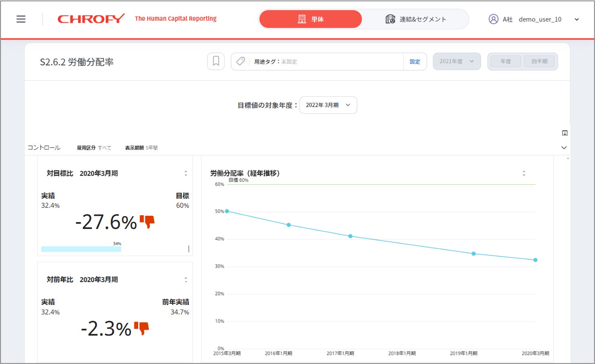Click the user account avatar icon
Viewport: 595px width, 364px height.
pos(493,19)
